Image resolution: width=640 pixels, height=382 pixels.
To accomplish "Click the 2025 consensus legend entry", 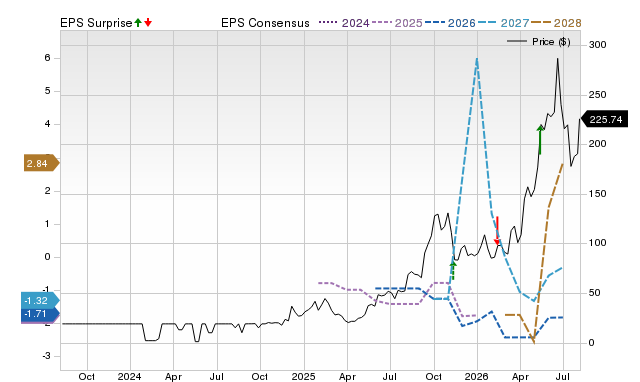I will pyautogui.click(x=397, y=23).
